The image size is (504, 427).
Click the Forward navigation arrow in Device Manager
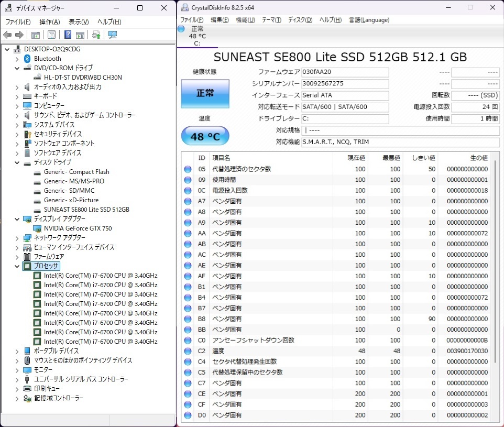pos(19,35)
